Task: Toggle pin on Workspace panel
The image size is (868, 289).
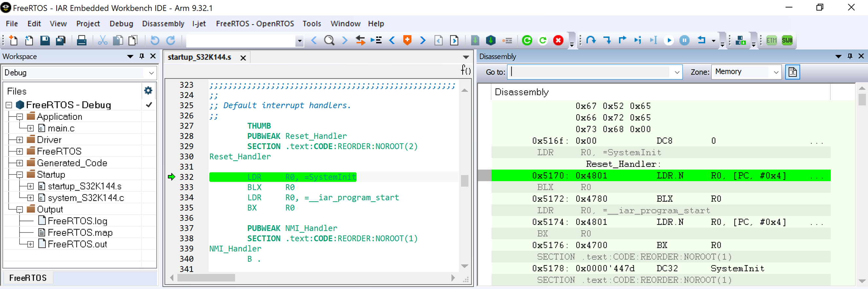Action: (142, 56)
